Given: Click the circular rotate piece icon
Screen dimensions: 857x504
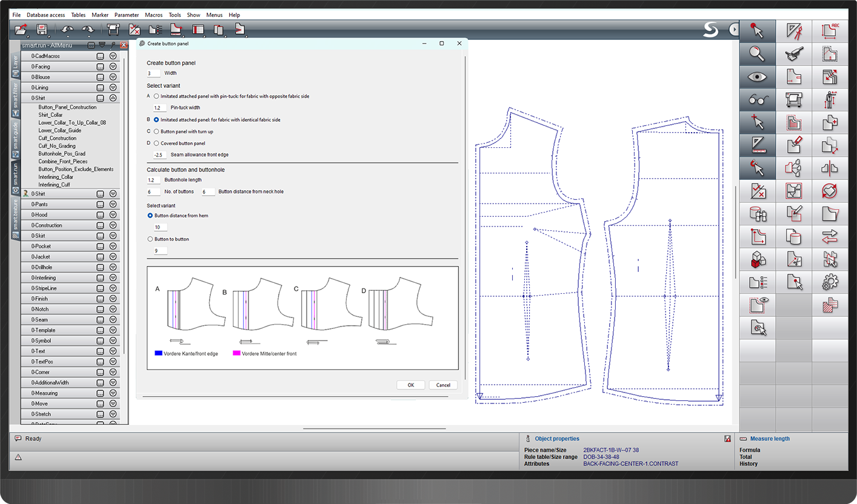Looking at the screenshot, I should (830, 191).
